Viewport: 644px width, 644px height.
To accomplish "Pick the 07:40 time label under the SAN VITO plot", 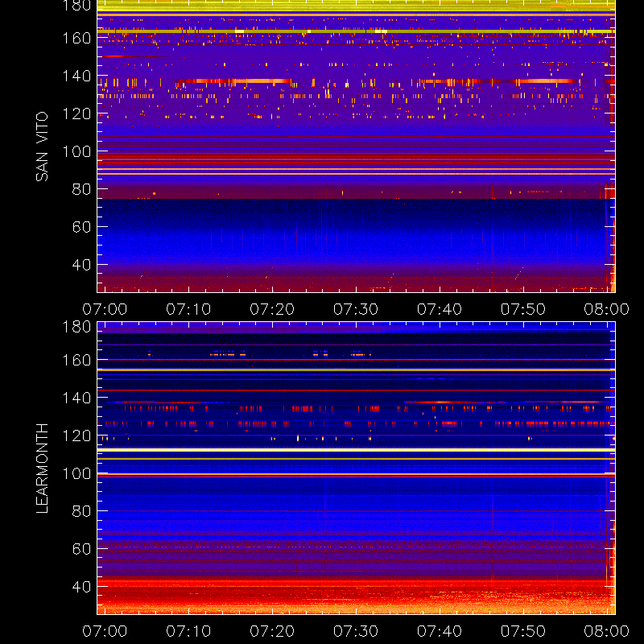I will [x=440, y=309].
